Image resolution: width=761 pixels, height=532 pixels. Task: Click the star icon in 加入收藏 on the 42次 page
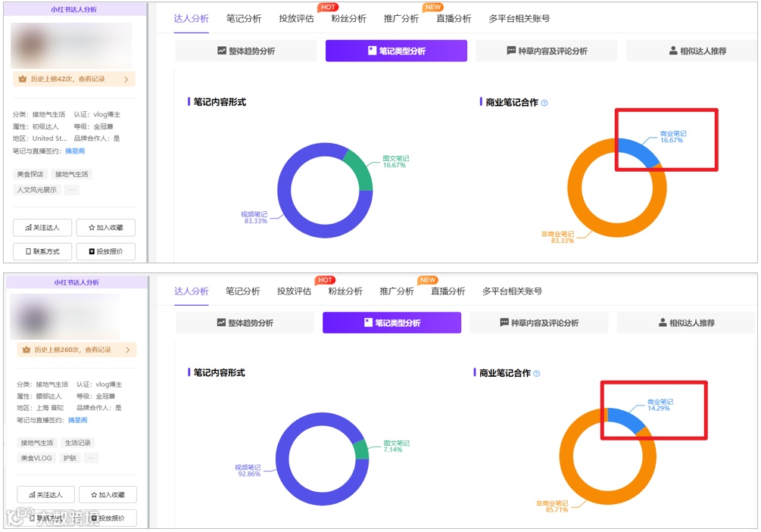[x=92, y=228]
